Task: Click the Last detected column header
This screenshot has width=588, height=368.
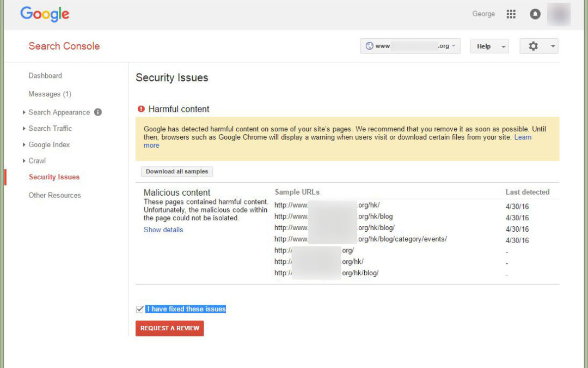Action: [x=527, y=192]
